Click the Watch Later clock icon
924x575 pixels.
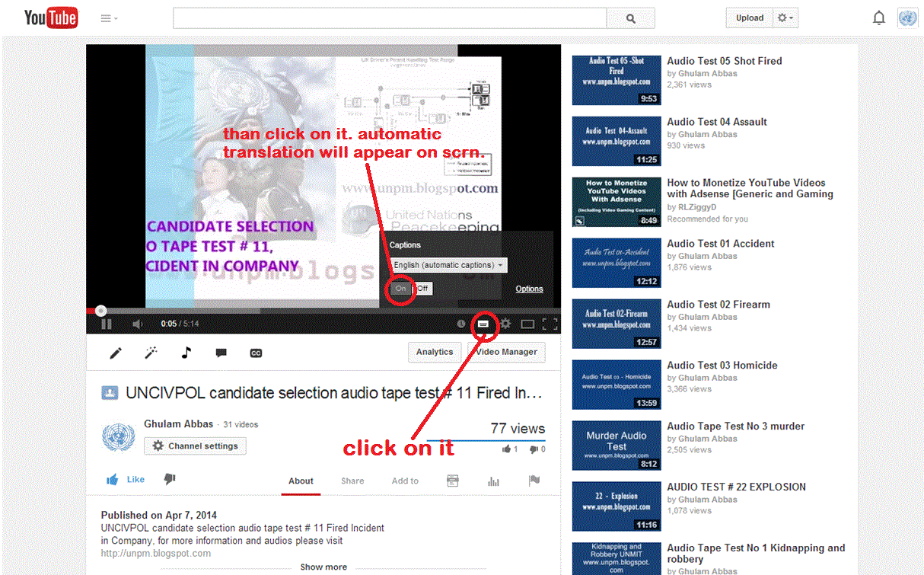(461, 324)
